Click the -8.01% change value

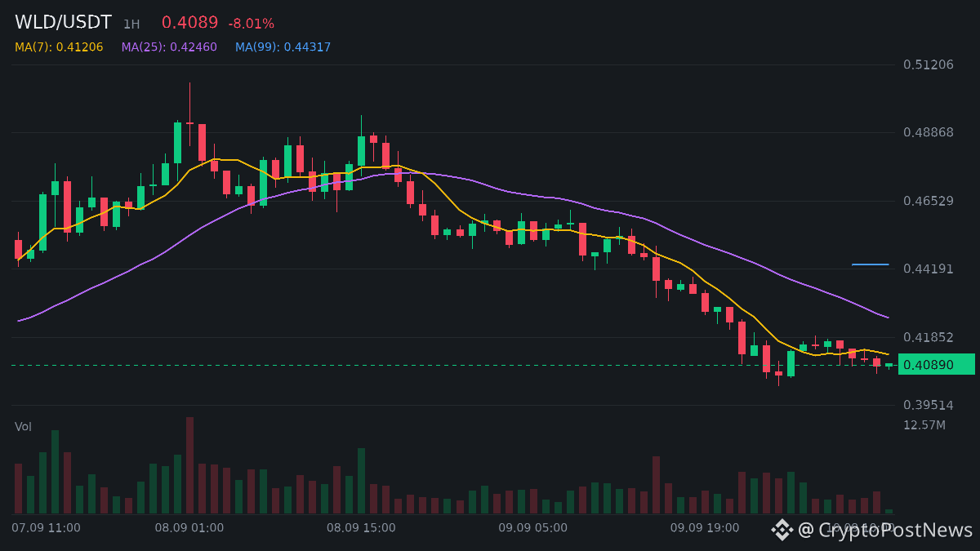(x=251, y=24)
